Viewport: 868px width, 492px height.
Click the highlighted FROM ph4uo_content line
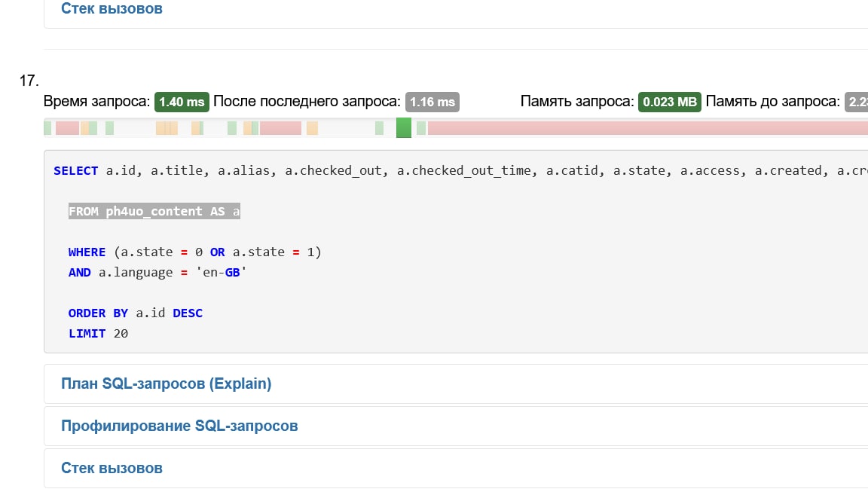[x=154, y=212]
